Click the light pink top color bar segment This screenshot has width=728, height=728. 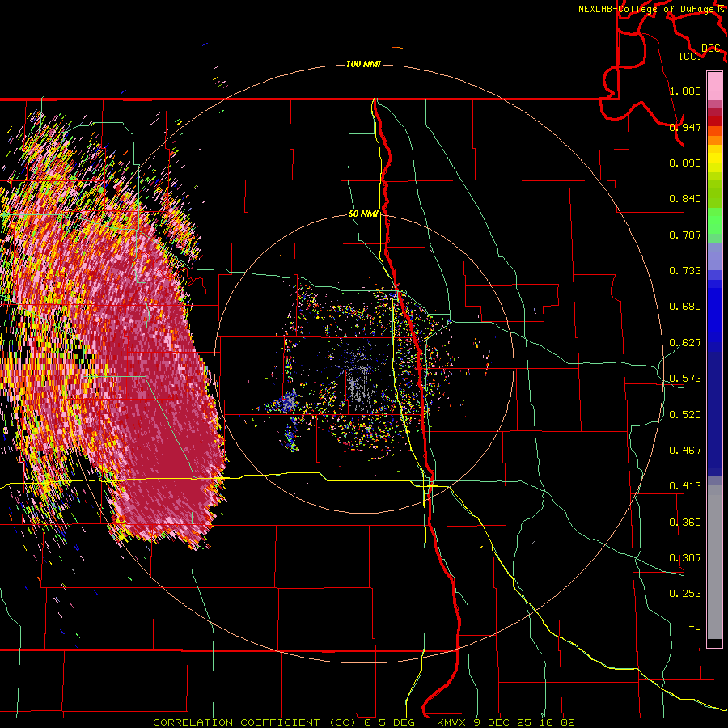tap(714, 86)
